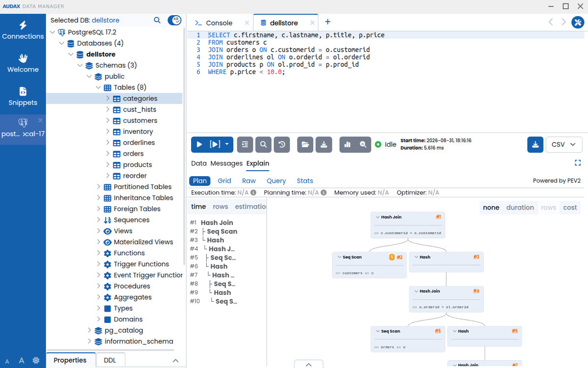
Task: Open the Stats explain view tab
Action: pyautogui.click(x=305, y=181)
